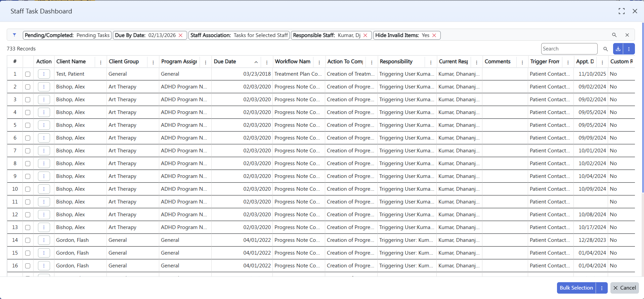
Task: Open the Client Group column options menu
Action: [153, 62]
